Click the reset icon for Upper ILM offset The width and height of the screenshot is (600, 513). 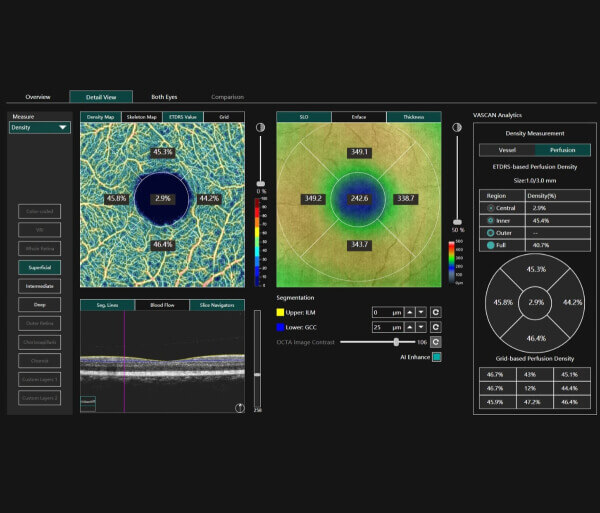coord(436,312)
